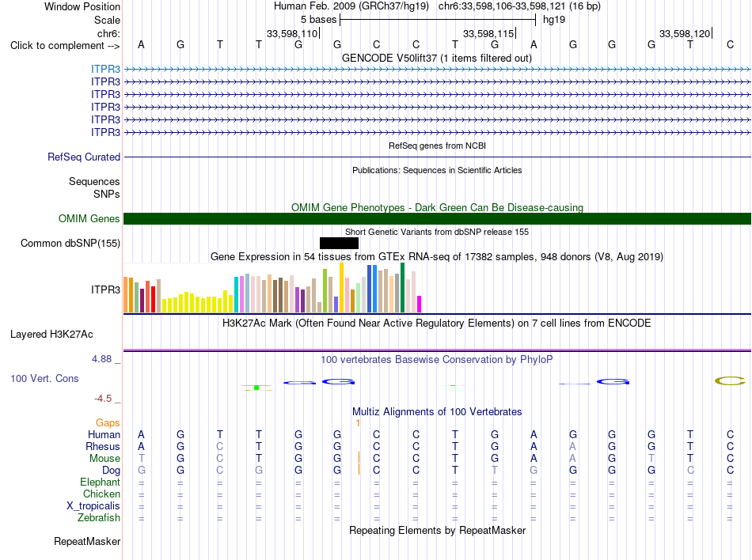The image size is (752, 560).
Task: Click the magenta bar ending the GTEx chart
Action: pos(419,305)
